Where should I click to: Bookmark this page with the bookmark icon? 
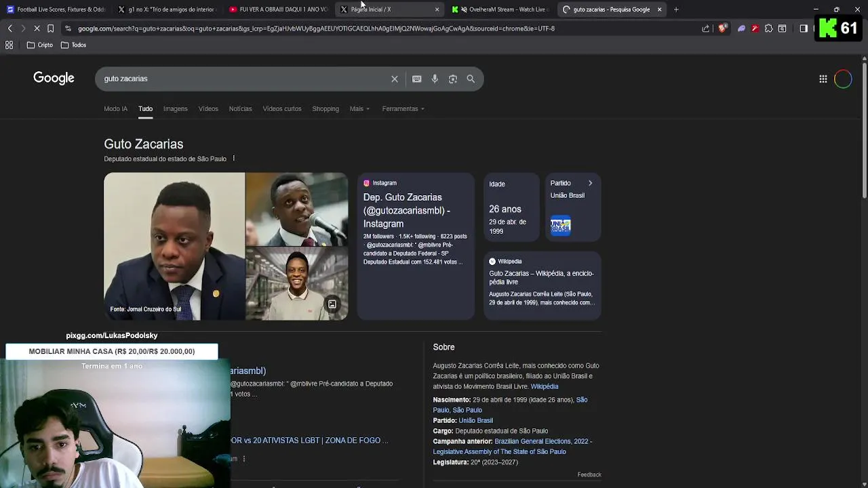(50, 28)
